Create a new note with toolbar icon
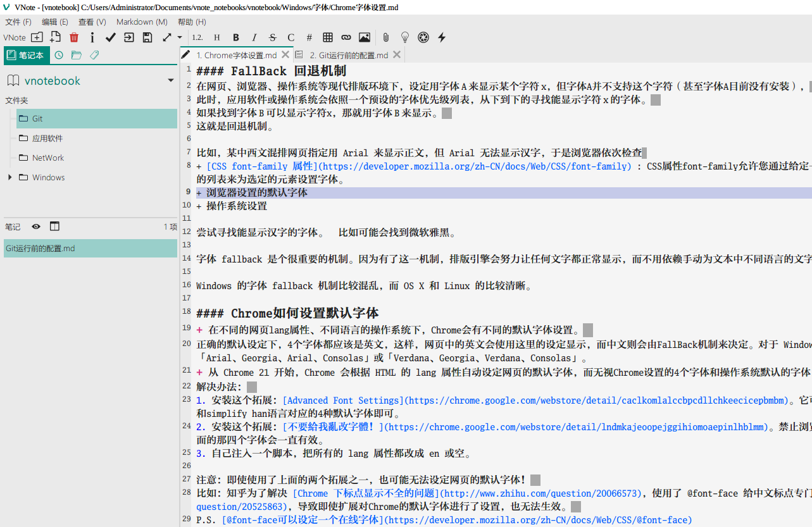The height and width of the screenshot is (527, 812). click(x=56, y=37)
